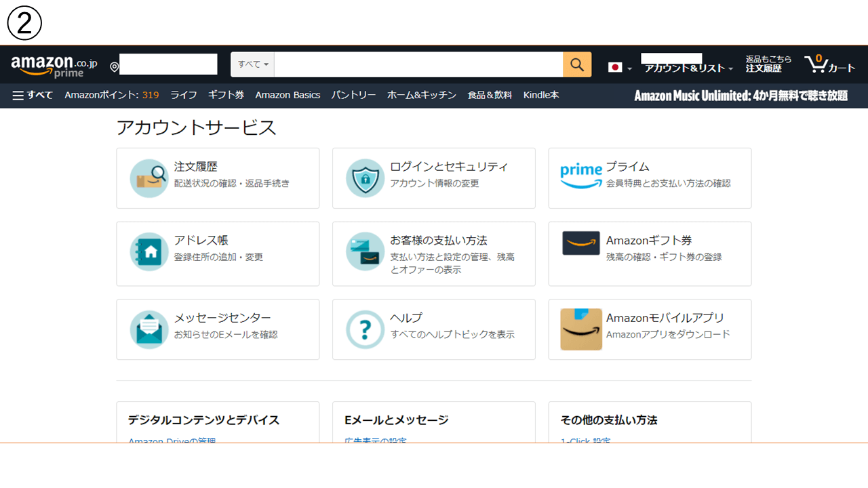Viewport: 868px width, 488px height.
Task: Open the すべて hamburger menu
Action: click(x=33, y=95)
